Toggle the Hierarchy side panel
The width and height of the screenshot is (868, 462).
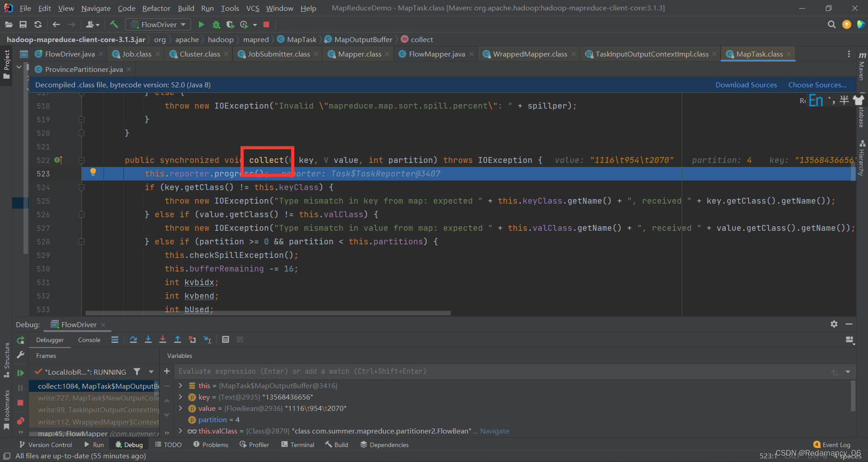862,158
